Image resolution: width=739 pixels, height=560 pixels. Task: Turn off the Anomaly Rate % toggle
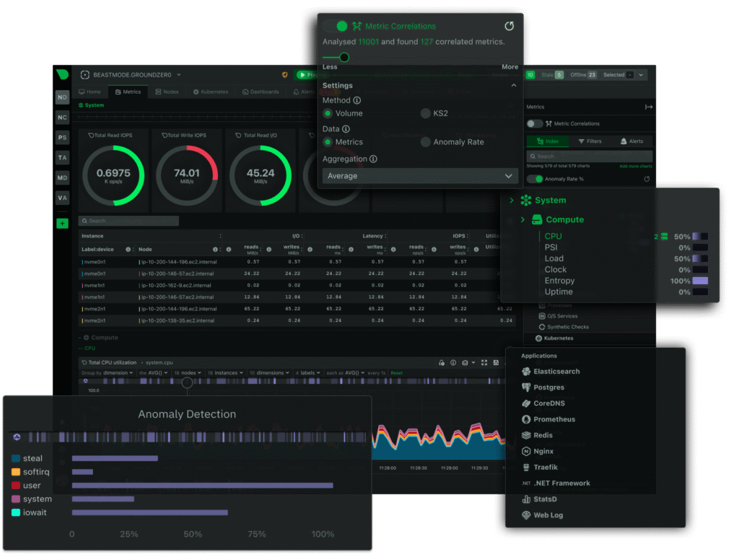[535, 179]
